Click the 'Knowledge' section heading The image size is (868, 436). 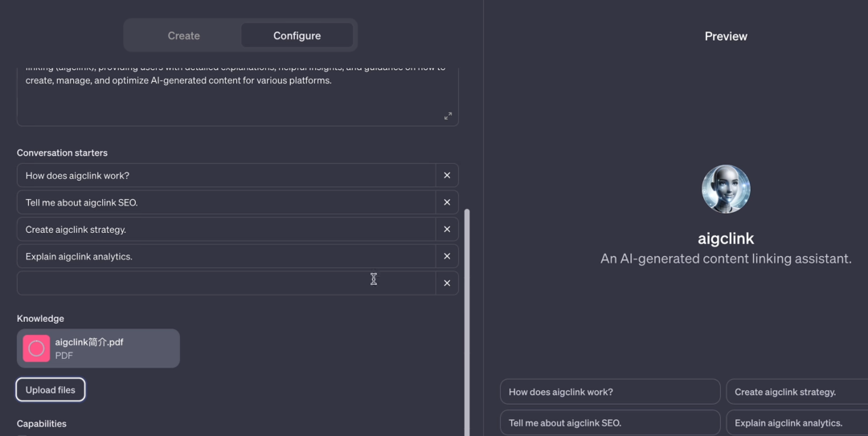40,319
